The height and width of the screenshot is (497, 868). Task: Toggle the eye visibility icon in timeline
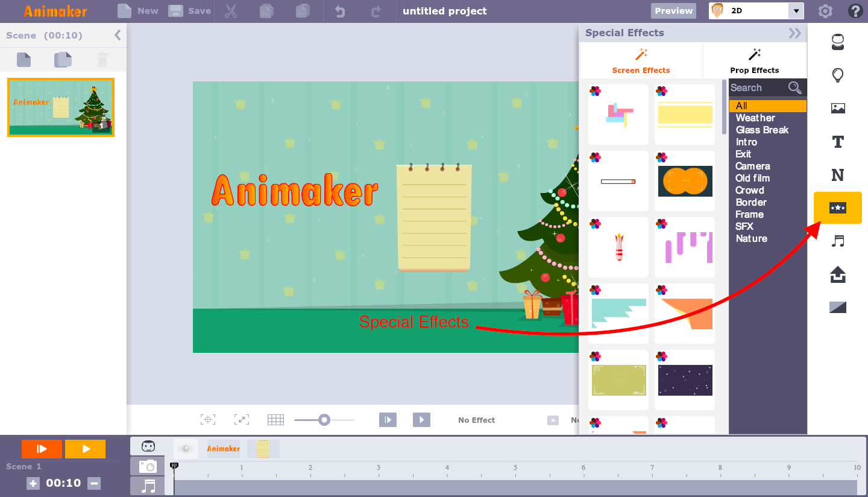point(186,448)
